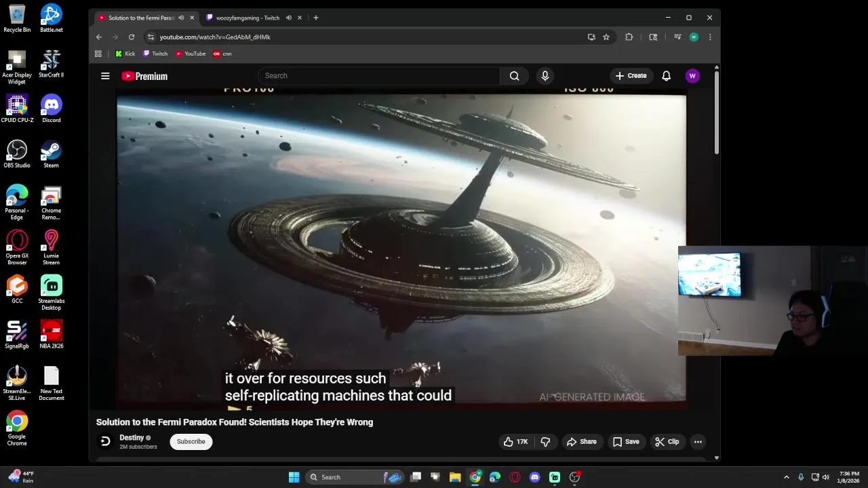Open the Windows Start button
The image size is (868, 488).
click(294, 477)
